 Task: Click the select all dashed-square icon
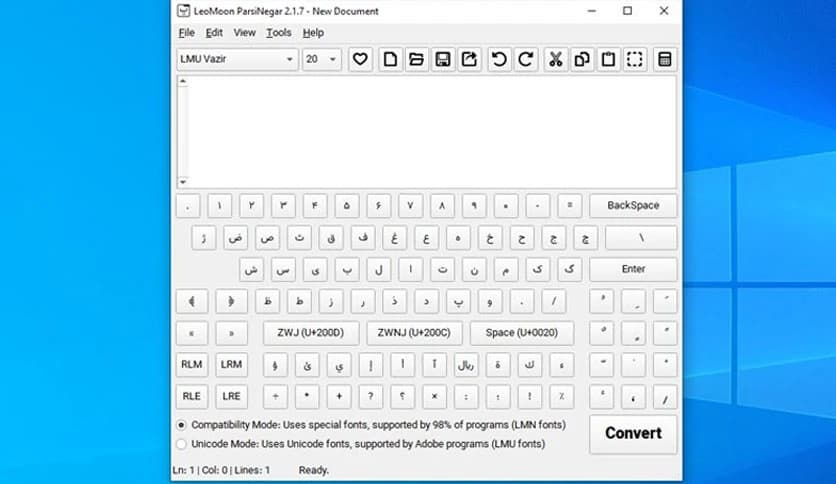(634, 60)
